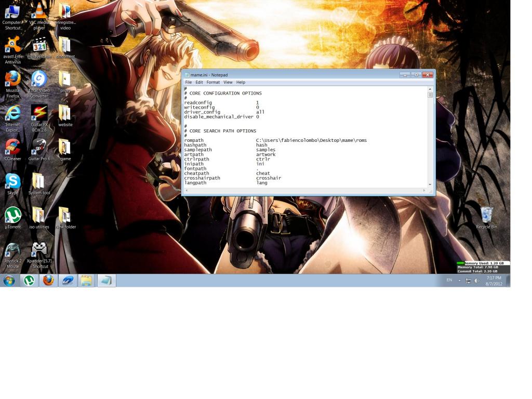The height and width of the screenshot is (399, 532).
Task: Select the Recycle Bin on the desktop
Action: point(486,218)
